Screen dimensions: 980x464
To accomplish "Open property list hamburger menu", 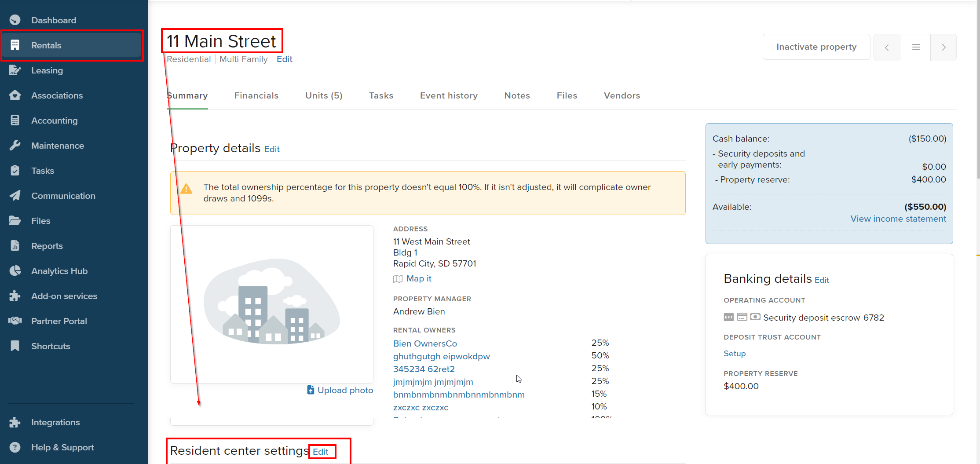I will [x=916, y=47].
